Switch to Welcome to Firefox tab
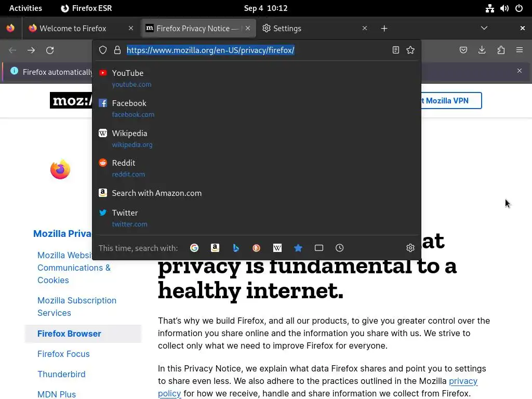This screenshot has height=399, width=532. 81,28
